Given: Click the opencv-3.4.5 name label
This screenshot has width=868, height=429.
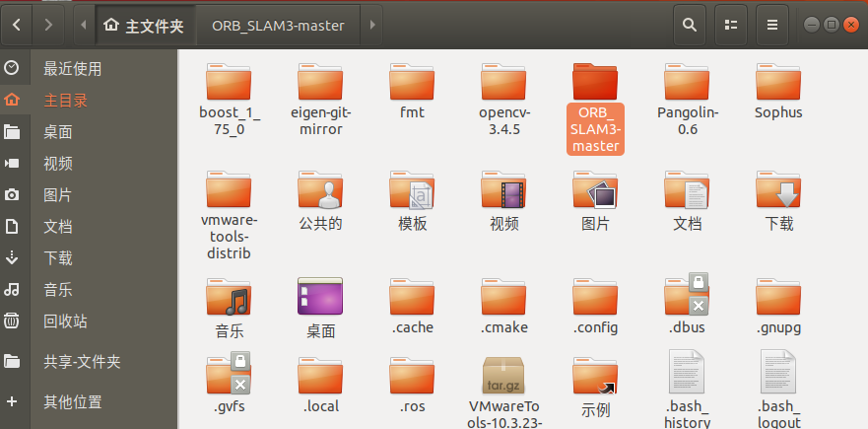Looking at the screenshot, I should point(503,121).
